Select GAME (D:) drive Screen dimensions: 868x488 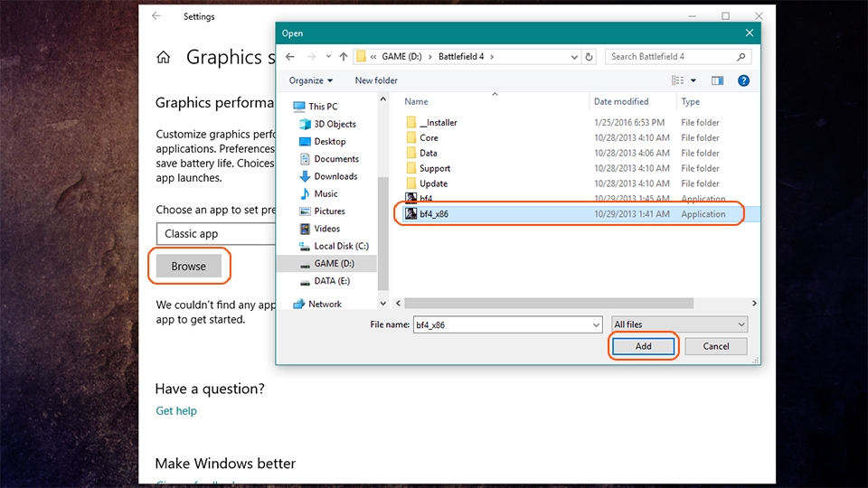click(x=326, y=263)
